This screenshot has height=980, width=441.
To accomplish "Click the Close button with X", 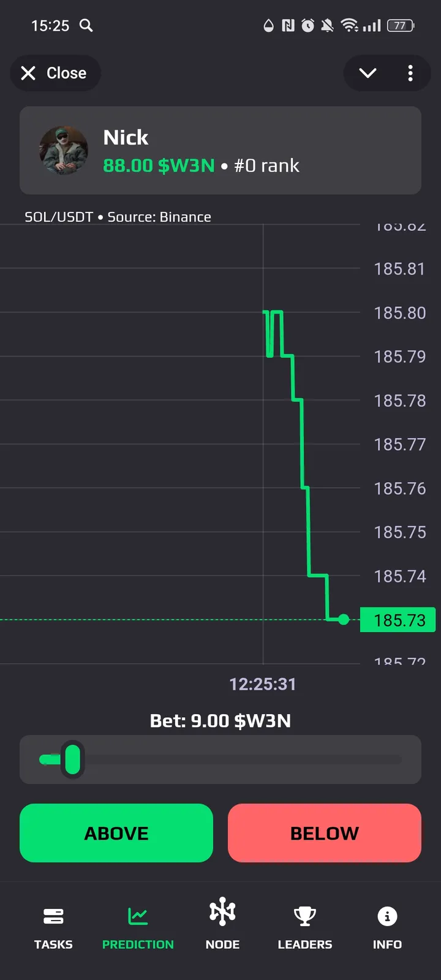I will 55,73.
